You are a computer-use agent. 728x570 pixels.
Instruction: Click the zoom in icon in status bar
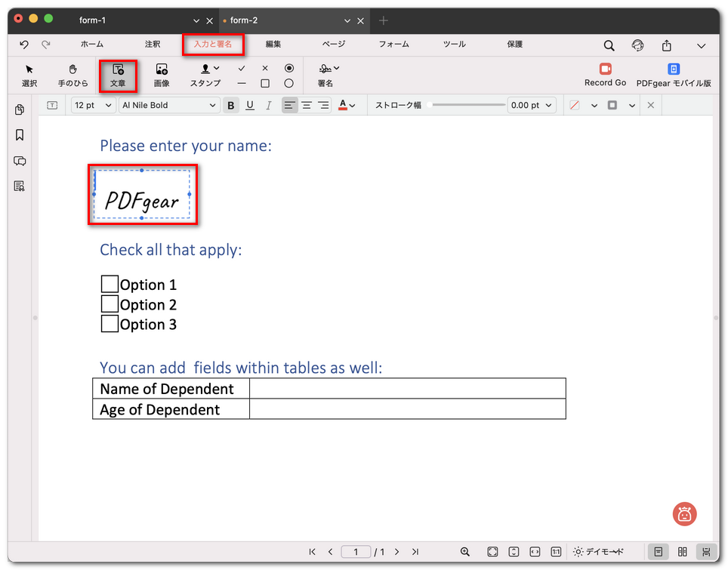click(x=465, y=552)
